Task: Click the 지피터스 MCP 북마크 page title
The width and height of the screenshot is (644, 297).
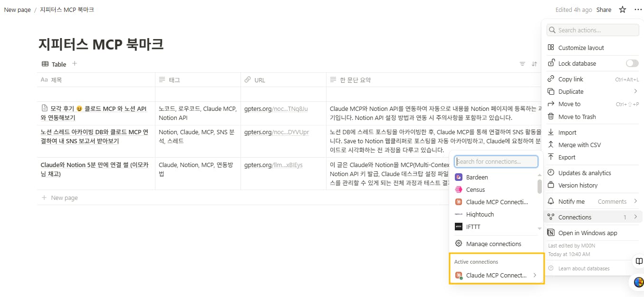Action: click(x=101, y=44)
